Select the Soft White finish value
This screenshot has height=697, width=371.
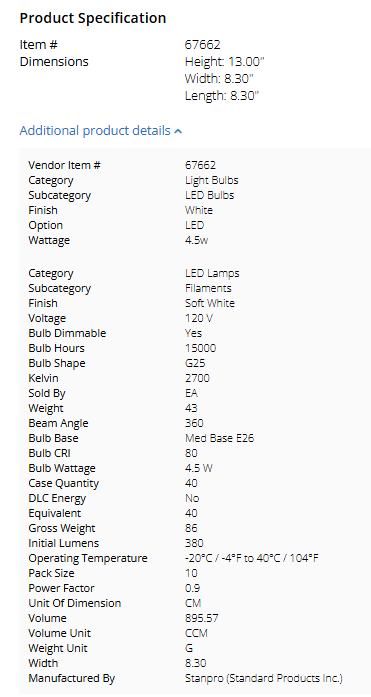pyautogui.click(x=210, y=304)
